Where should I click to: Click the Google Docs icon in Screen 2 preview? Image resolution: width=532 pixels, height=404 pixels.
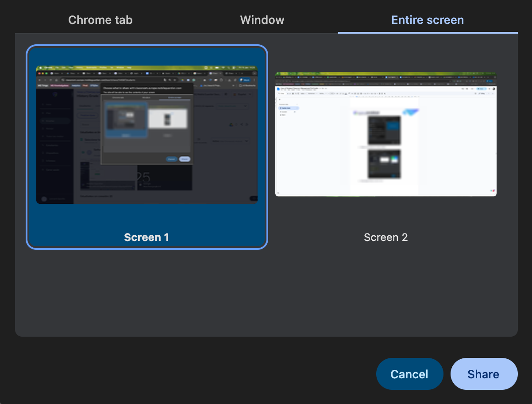coord(278,89)
